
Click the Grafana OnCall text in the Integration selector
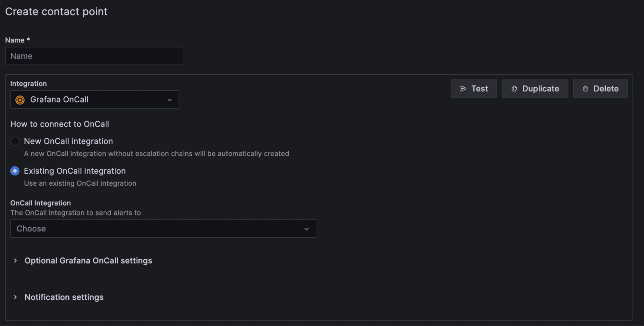tap(59, 100)
